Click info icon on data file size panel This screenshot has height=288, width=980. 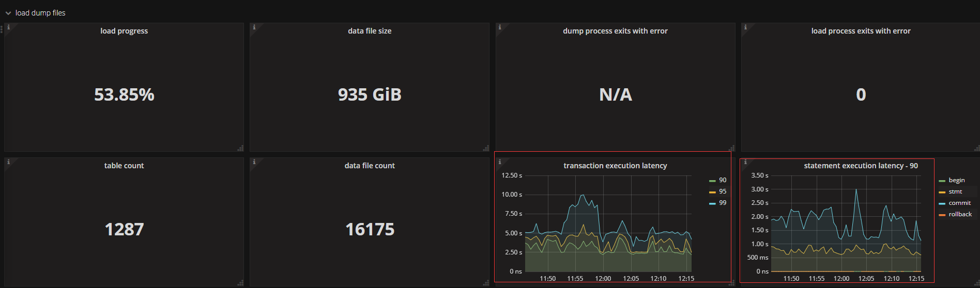[x=254, y=27]
